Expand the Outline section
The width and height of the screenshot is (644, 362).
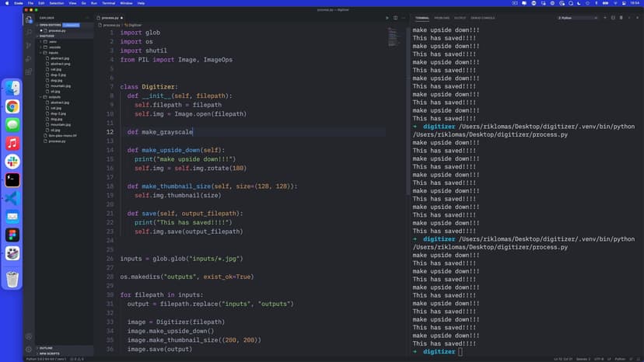(x=45, y=348)
